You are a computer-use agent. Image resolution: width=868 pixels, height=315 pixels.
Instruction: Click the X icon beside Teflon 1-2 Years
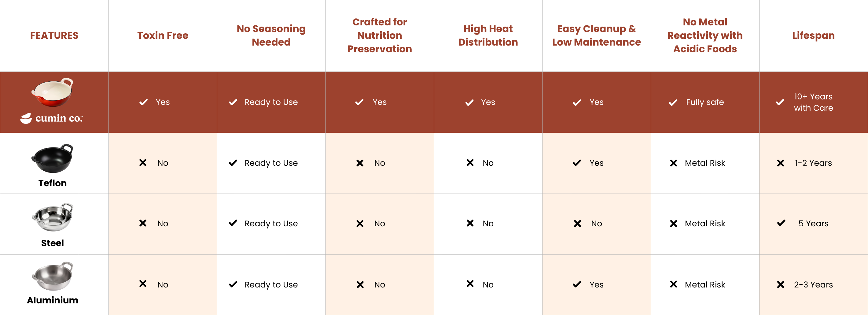point(780,163)
